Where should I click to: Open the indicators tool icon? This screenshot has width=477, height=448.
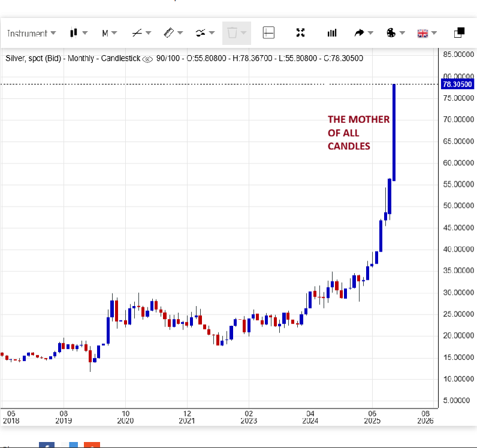(201, 34)
